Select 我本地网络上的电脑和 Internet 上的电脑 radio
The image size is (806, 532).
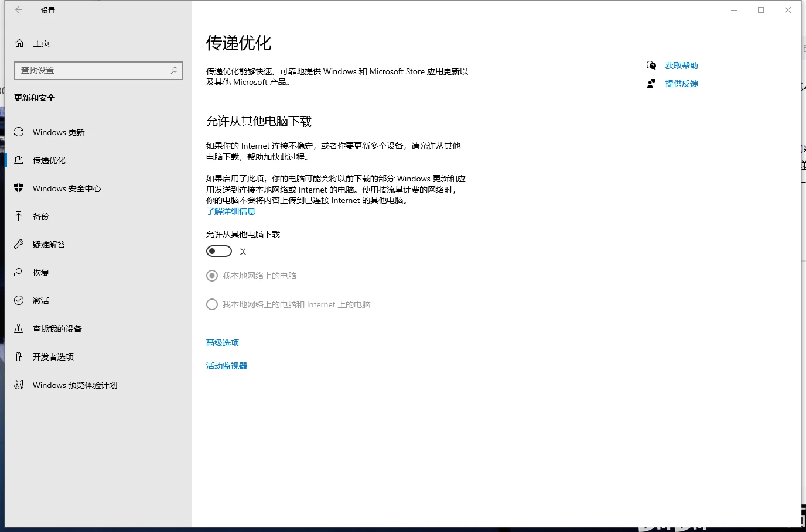pyautogui.click(x=212, y=304)
